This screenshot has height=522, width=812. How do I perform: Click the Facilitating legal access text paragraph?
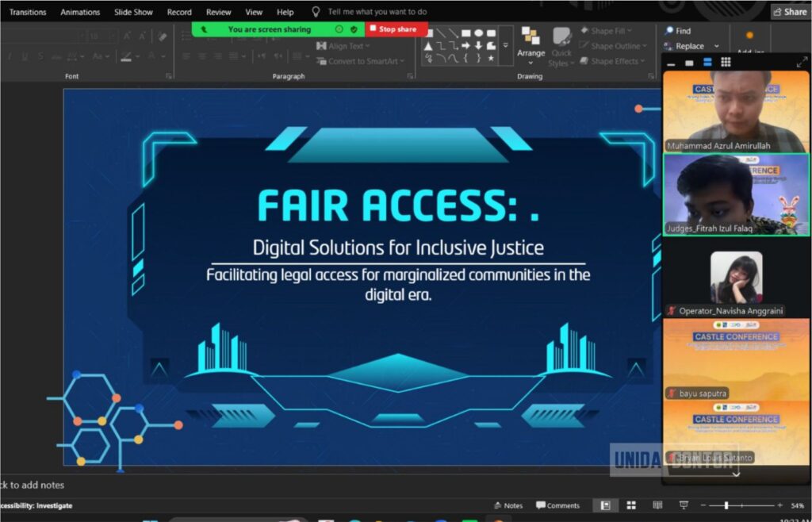398,284
